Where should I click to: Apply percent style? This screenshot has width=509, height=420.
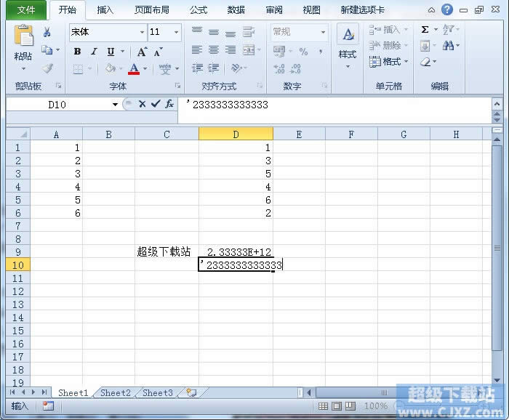303,52
